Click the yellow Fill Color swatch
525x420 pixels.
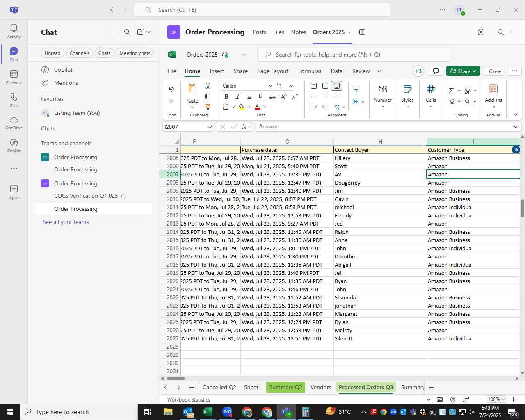coord(241,107)
